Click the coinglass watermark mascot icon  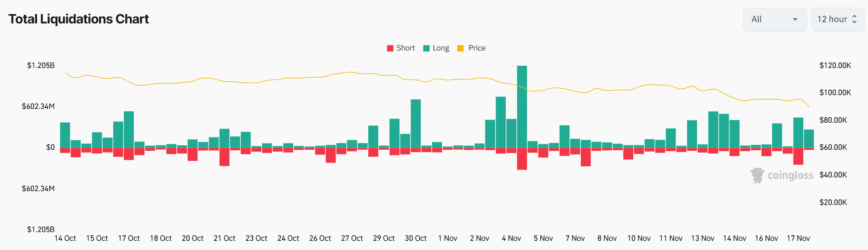(757, 175)
